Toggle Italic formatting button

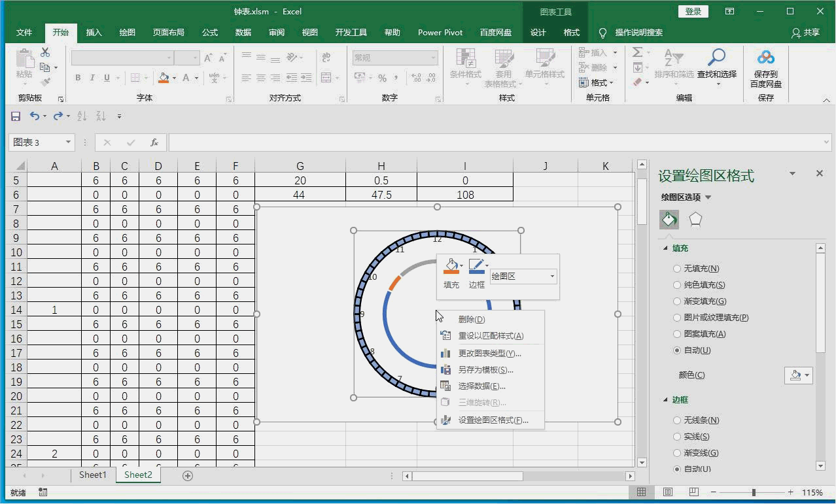(x=92, y=78)
